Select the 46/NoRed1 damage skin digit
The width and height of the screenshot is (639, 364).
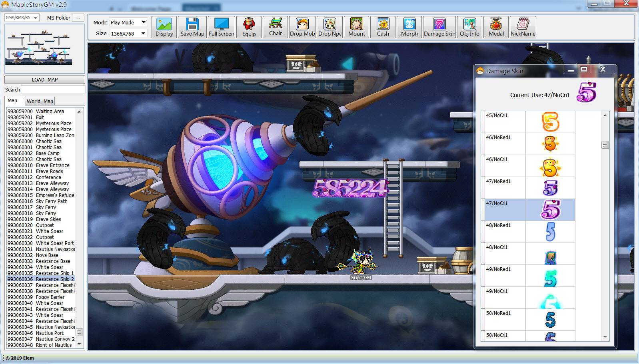pos(550,144)
